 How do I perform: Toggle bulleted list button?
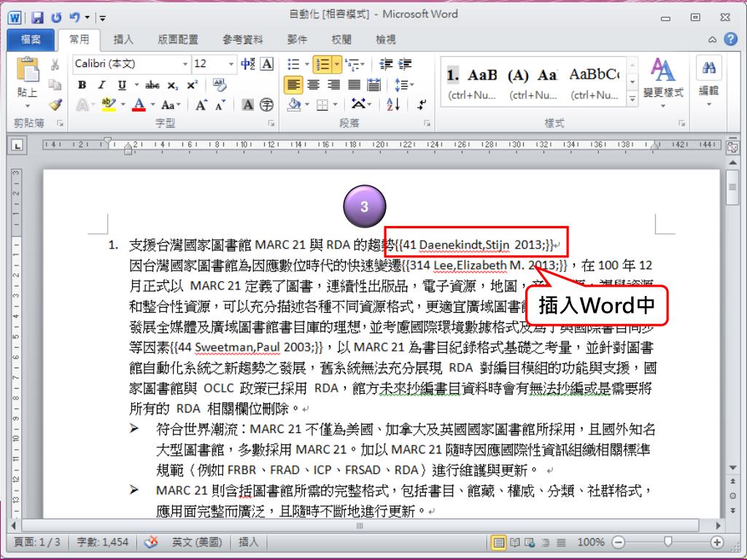pos(293,64)
